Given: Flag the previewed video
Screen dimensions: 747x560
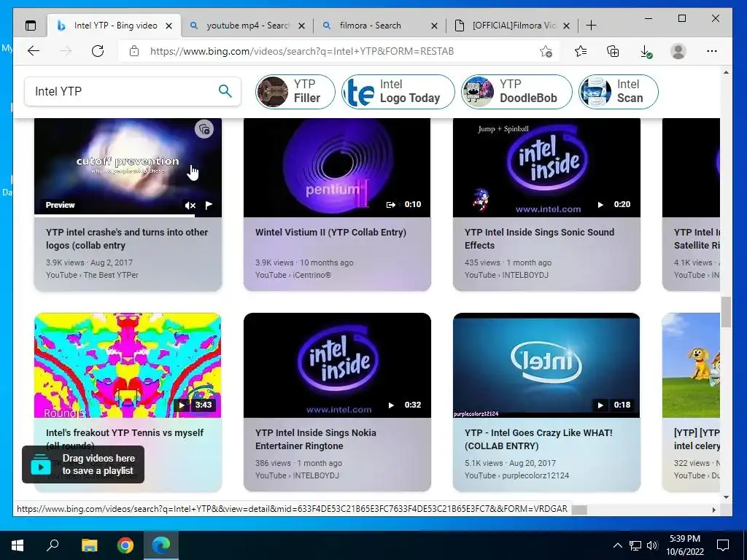Looking at the screenshot, I should (x=209, y=205).
